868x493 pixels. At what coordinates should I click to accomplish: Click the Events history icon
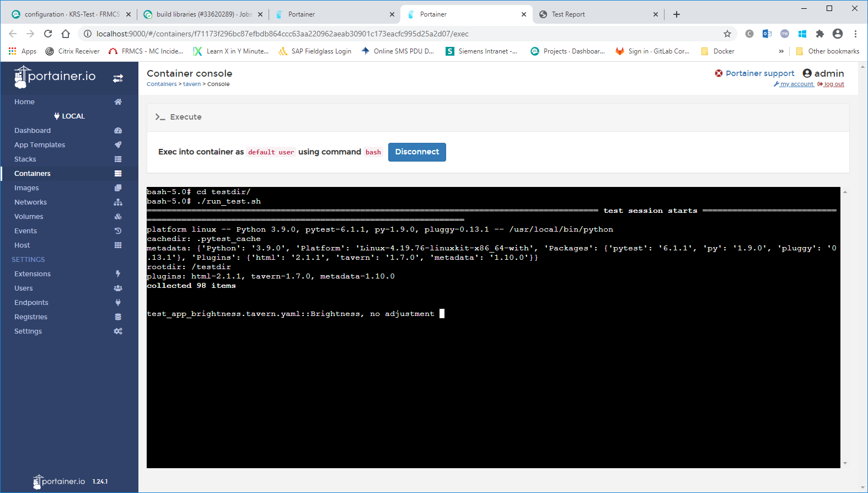coord(118,231)
